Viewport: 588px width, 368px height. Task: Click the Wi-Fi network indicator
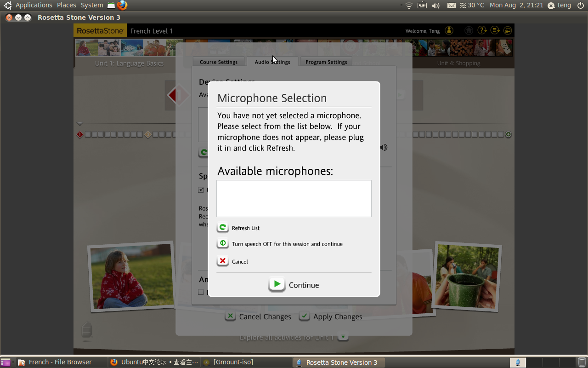click(408, 6)
